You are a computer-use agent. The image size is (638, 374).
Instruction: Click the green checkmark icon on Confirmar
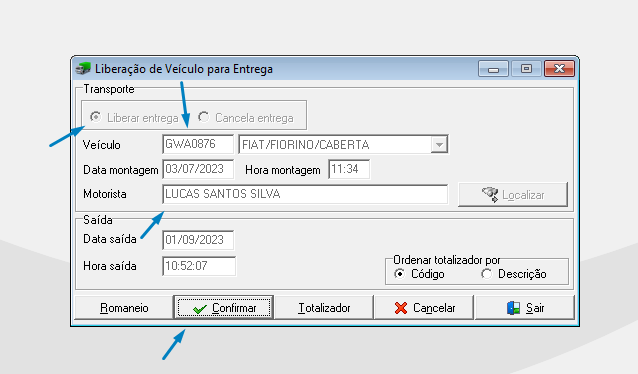tap(200, 309)
